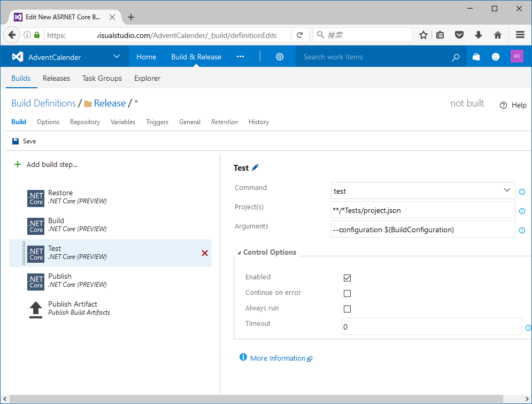Click the Project(s) field info icon

coord(522,211)
